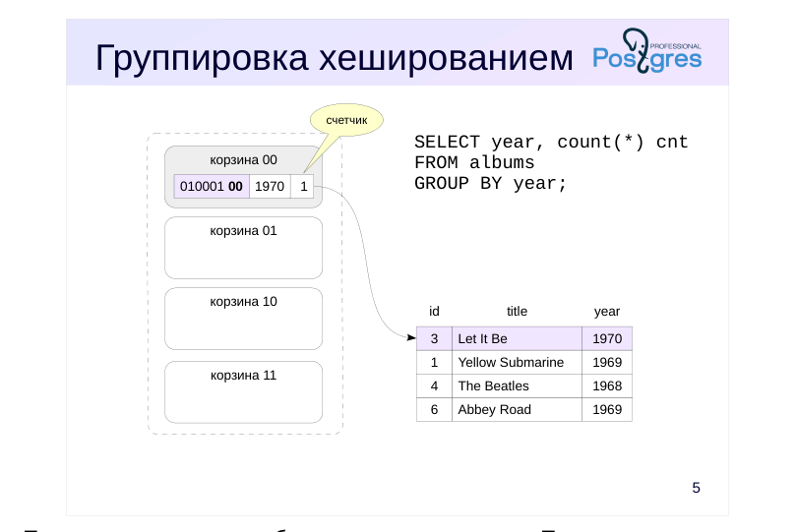
Task: Click the 'Let It Be' title cell
Action: [x=517, y=338]
